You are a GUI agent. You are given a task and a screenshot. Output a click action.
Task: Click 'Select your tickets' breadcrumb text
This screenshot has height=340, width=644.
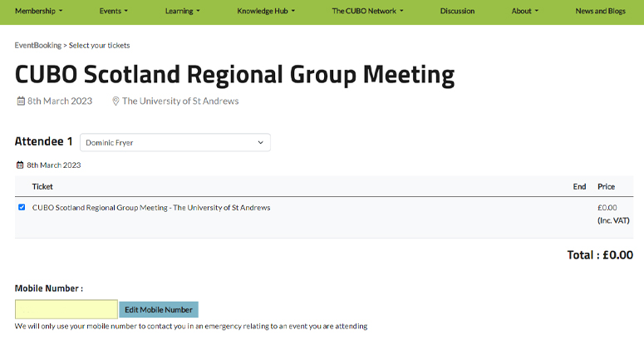click(x=100, y=45)
